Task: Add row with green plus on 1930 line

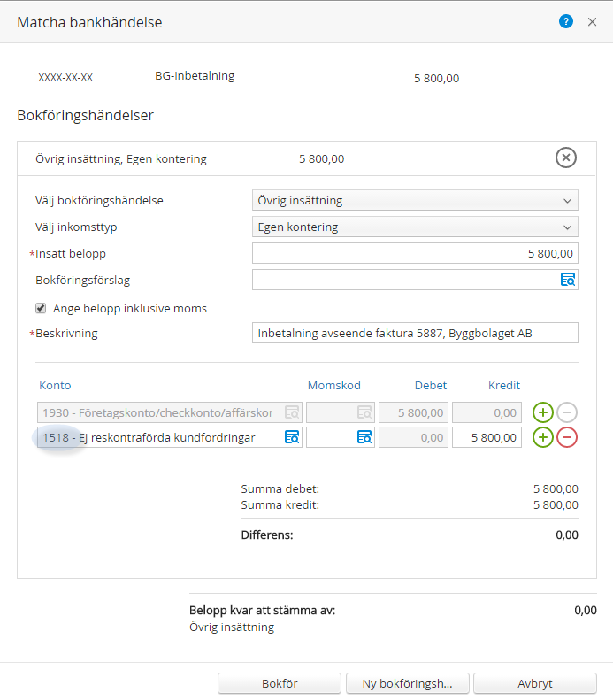Action: tap(542, 412)
